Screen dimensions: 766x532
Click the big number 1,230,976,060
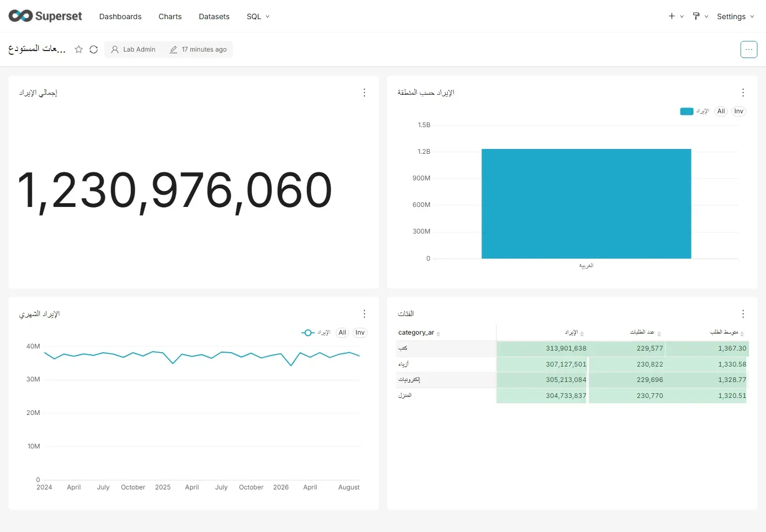[175, 190]
